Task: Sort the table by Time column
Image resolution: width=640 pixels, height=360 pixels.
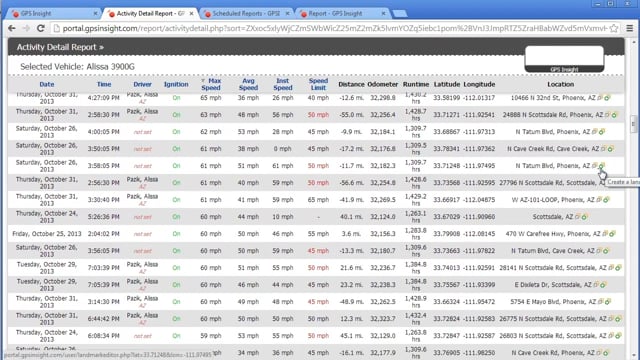Action: (104, 84)
